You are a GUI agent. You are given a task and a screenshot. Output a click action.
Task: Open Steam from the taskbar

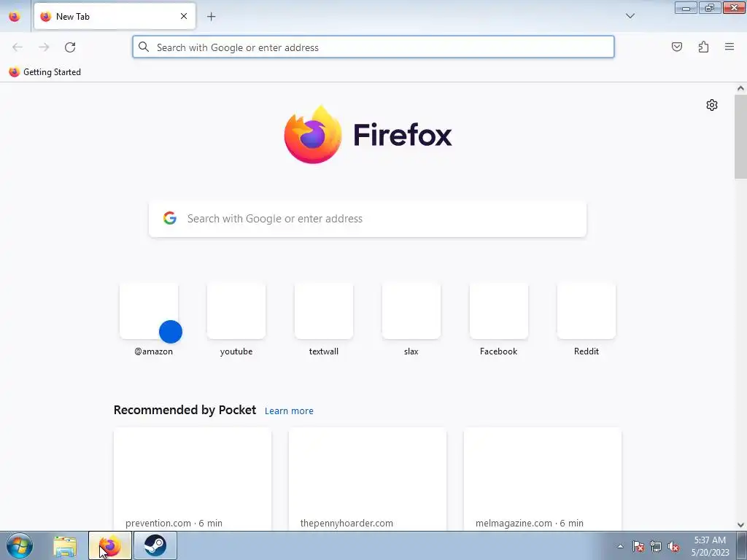[155, 545]
